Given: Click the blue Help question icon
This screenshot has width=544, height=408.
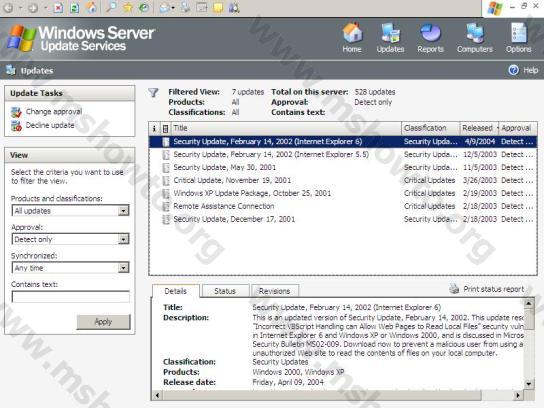Looking at the screenshot, I should (513, 70).
